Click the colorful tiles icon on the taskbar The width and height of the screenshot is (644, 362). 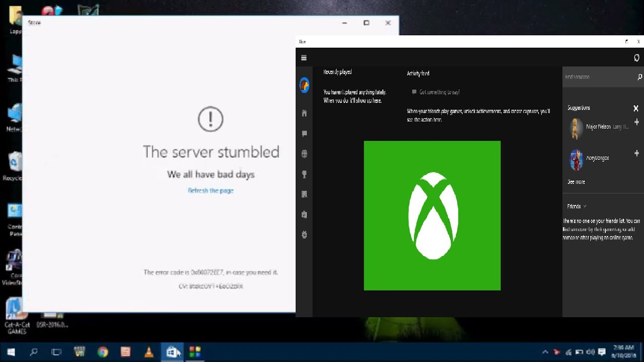point(195,352)
